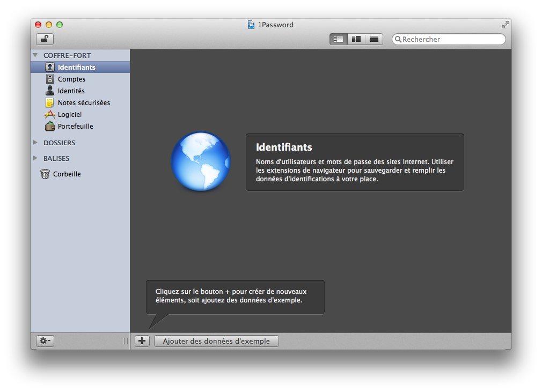
Task: Click the 'Noms d'utilisateurs' description text
Action: coord(355,171)
